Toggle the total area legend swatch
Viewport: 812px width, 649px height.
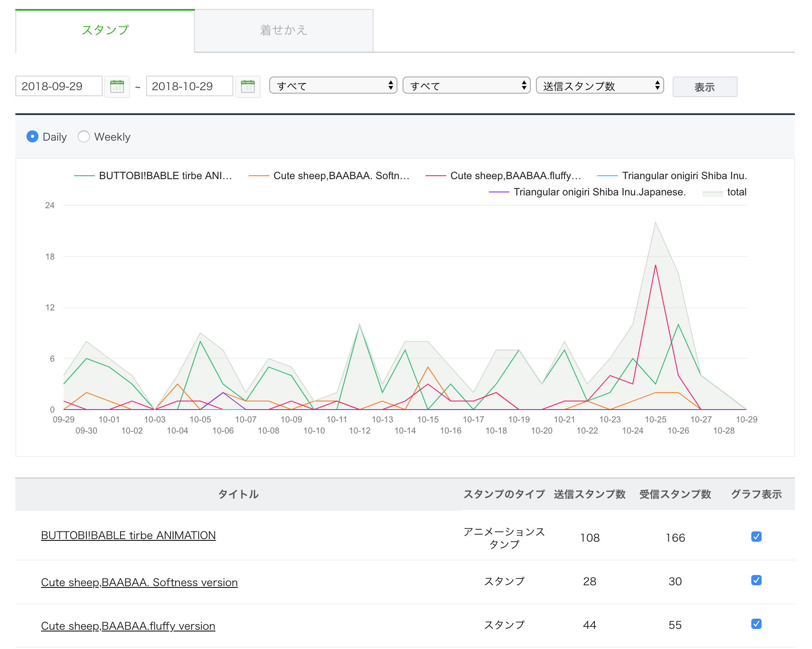pos(725,192)
